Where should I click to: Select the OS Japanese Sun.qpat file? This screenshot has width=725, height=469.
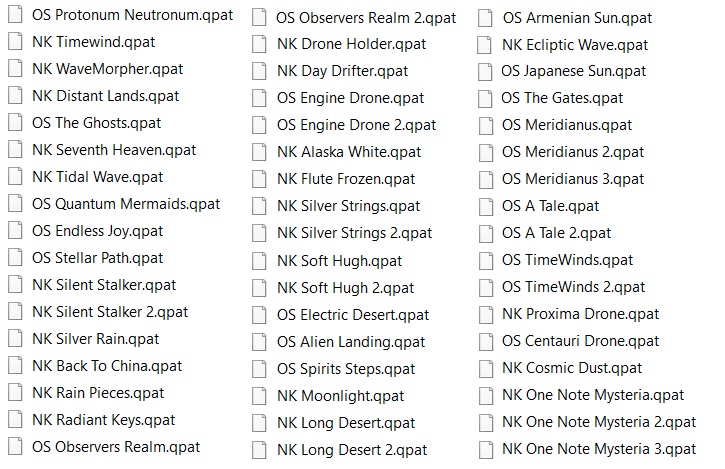(573, 71)
